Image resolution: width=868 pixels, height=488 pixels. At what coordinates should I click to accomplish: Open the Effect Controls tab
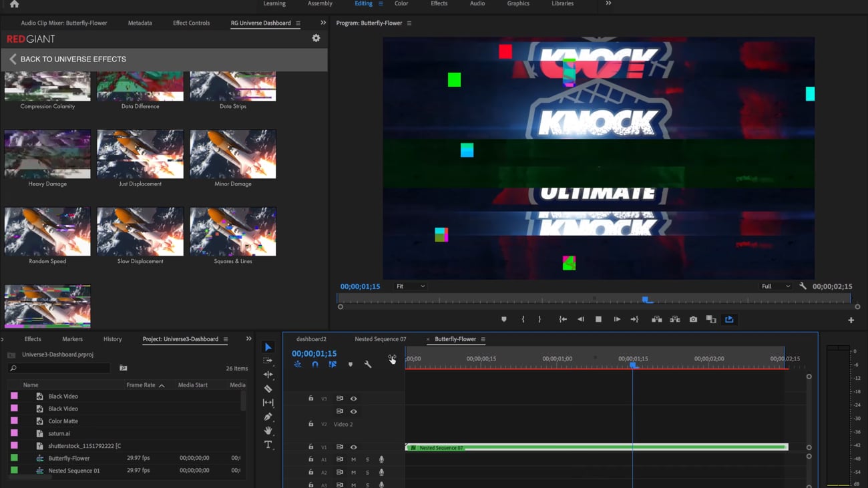191,23
